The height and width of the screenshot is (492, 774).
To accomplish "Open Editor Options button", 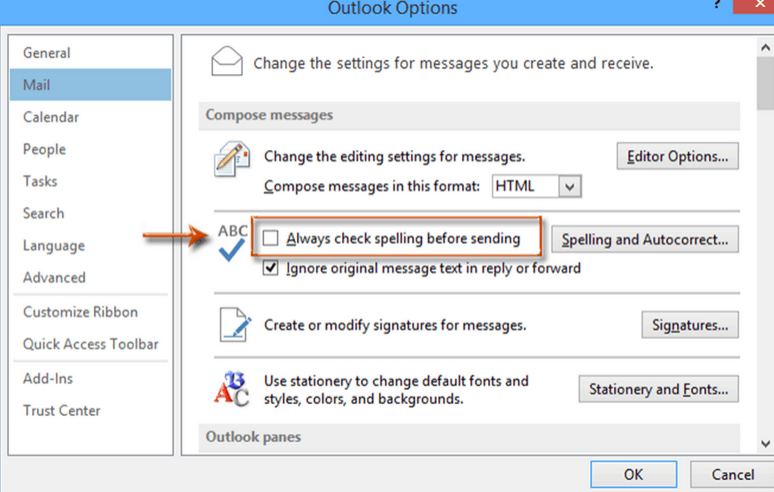I will (677, 156).
